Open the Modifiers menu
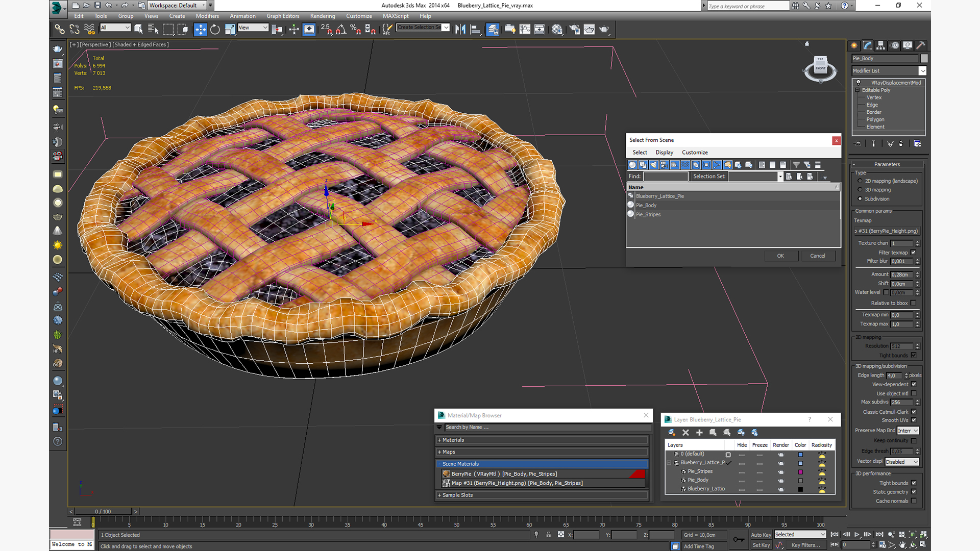Viewport: 980px width, 551px height. pyautogui.click(x=207, y=16)
